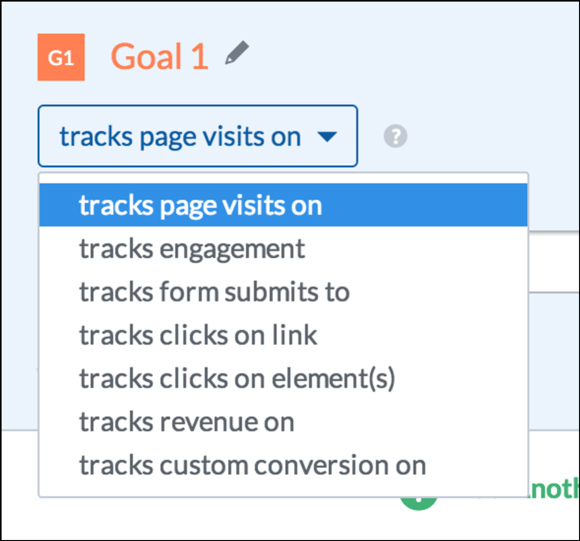Pick 'tracks clicks on link' option

coord(283,335)
